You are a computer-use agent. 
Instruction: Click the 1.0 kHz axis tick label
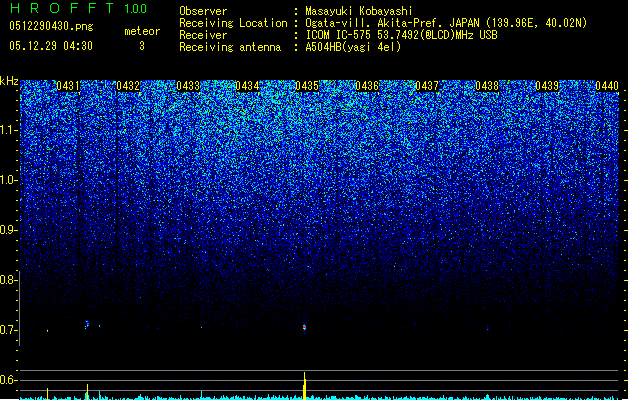click(7, 180)
